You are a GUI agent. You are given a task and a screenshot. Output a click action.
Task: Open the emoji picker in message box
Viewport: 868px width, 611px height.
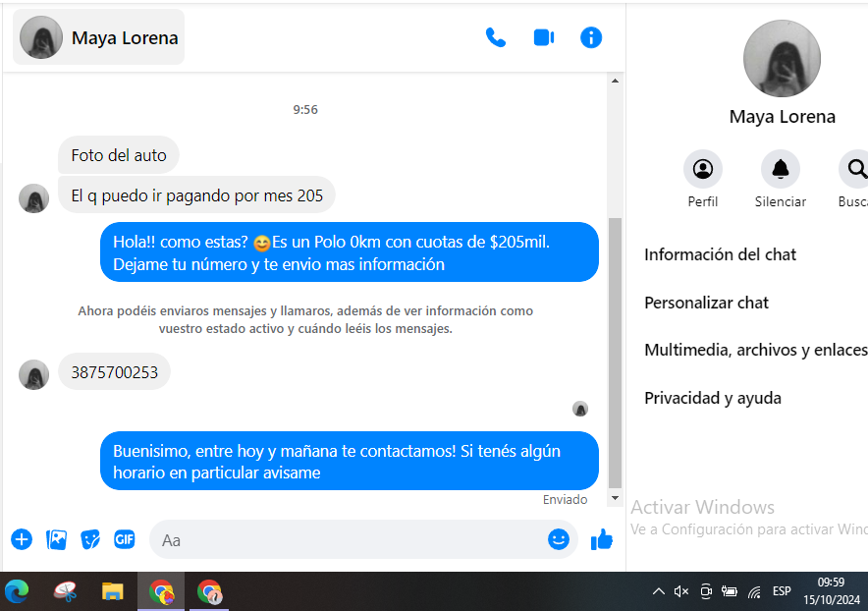click(558, 539)
